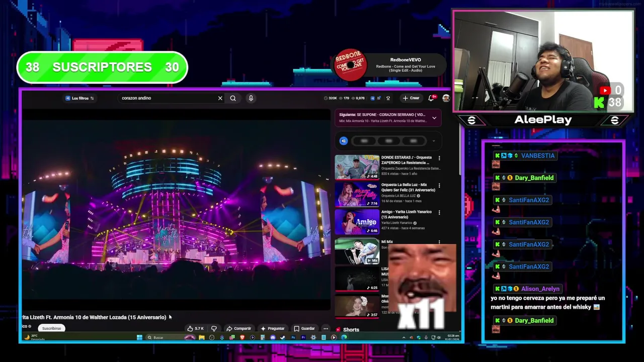Screen dimensions: 644x362
Task: Open the menu for DONDE ESTARAS video
Action: coord(439,158)
